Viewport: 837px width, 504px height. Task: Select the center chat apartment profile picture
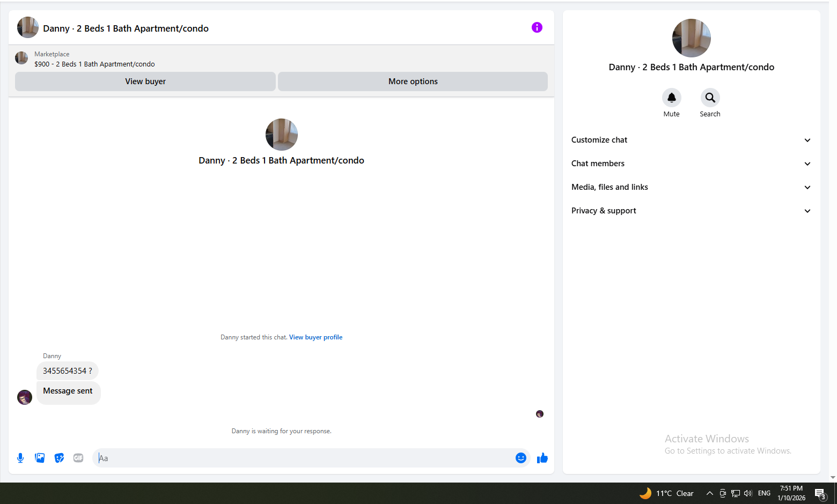pyautogui.click(x=282, y=135)
